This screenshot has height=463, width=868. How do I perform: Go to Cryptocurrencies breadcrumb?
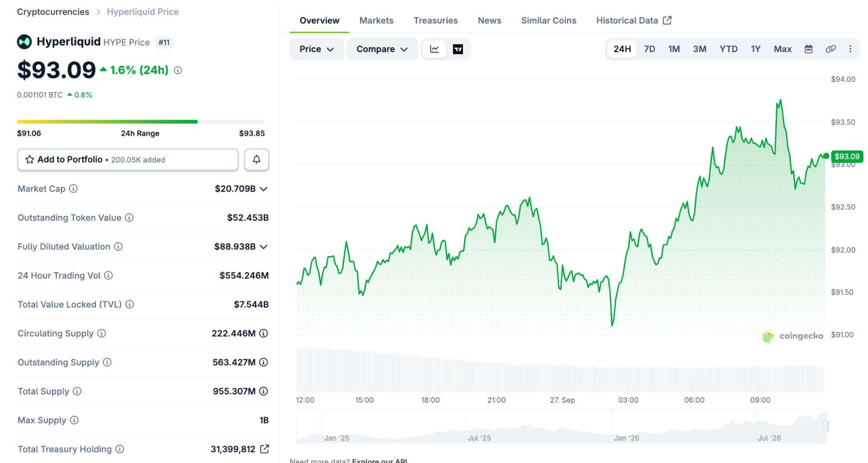click(53, 12)
